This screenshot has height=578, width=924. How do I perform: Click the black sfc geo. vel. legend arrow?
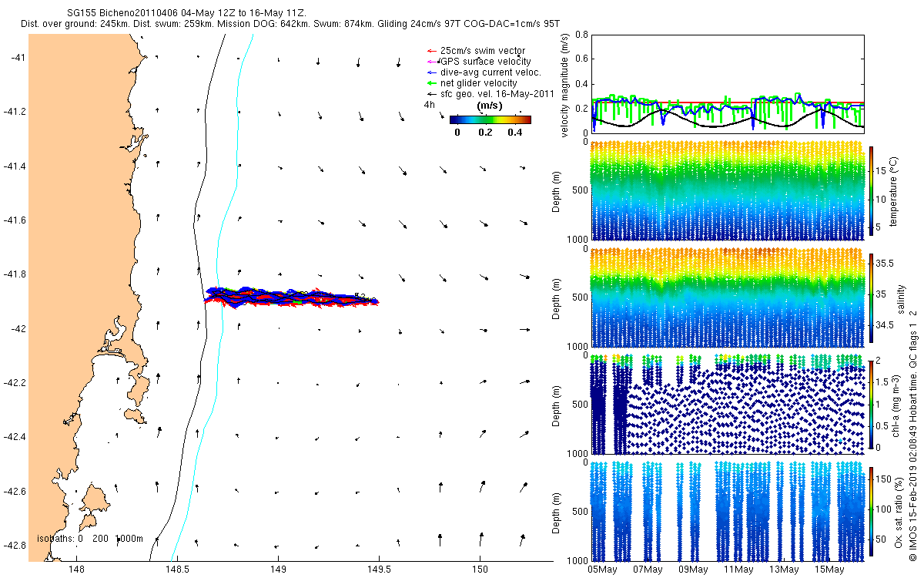coord(431,94)
